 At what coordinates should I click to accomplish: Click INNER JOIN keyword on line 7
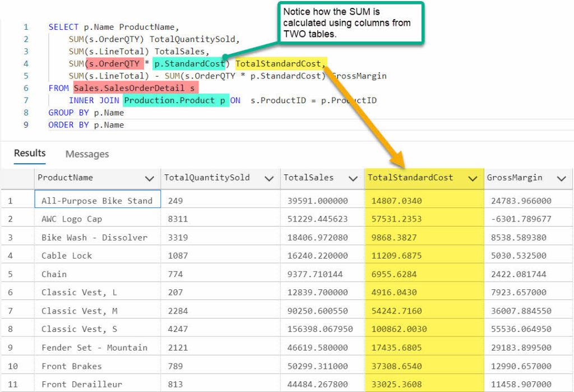pyautogui.click(x=94, y=100)
